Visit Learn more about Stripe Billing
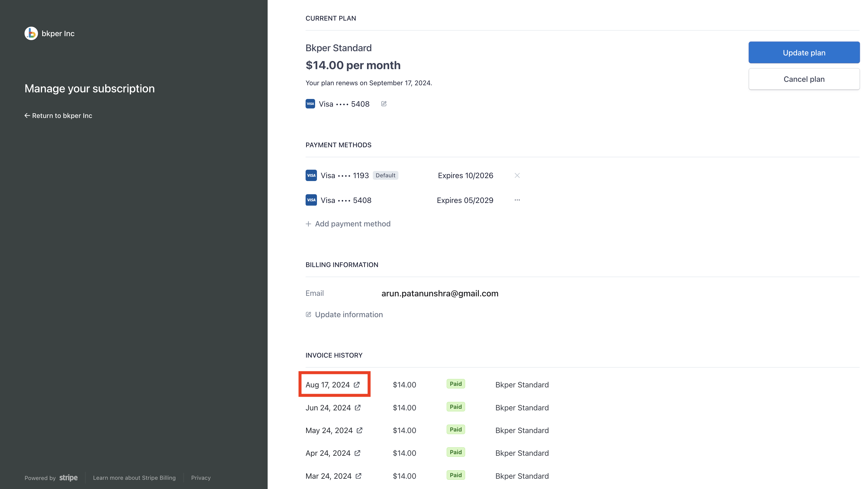 click(134, 478)
